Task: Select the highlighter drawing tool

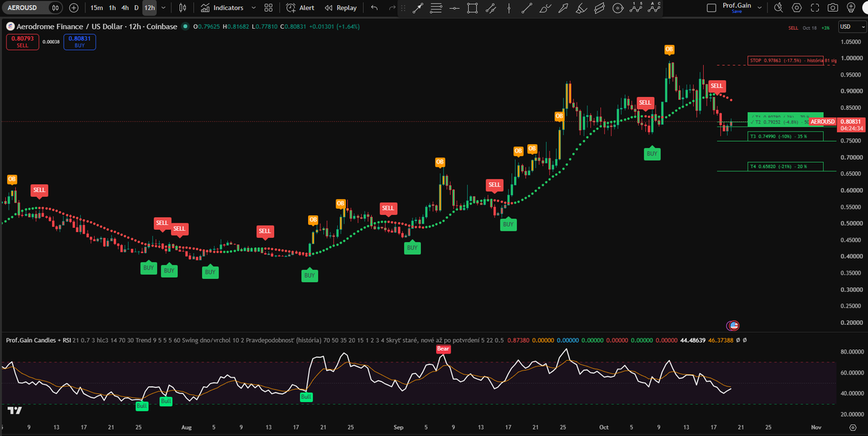Action: (x=581, y=8)
